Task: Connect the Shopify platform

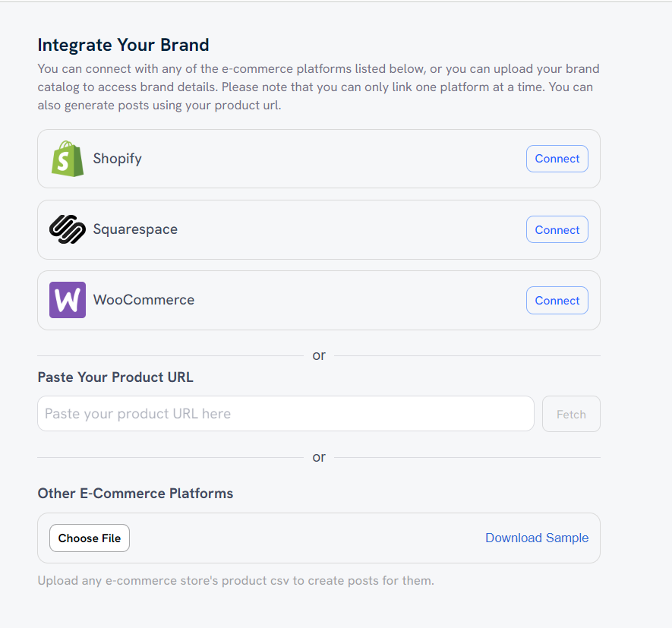Action: pos(557,159)
